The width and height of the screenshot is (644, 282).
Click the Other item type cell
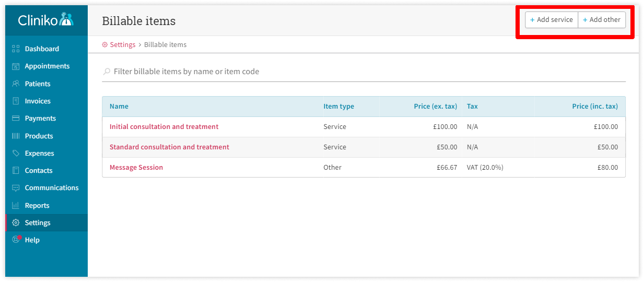[x=332, y=168]
